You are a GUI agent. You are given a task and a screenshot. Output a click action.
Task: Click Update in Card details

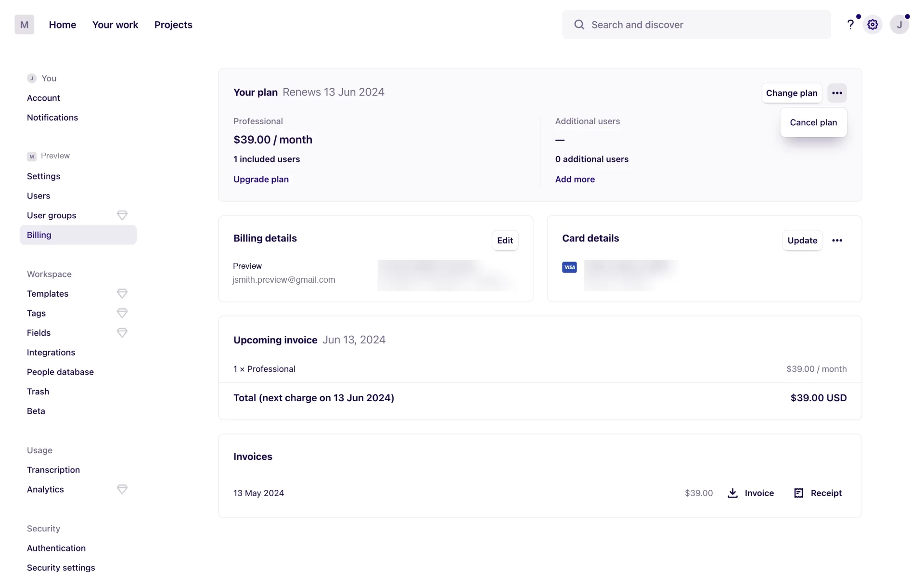point(802,240)
